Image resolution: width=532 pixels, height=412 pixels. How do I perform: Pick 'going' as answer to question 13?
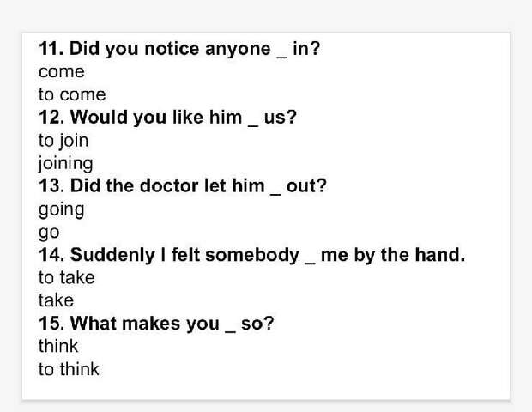(x=62, y=209)
